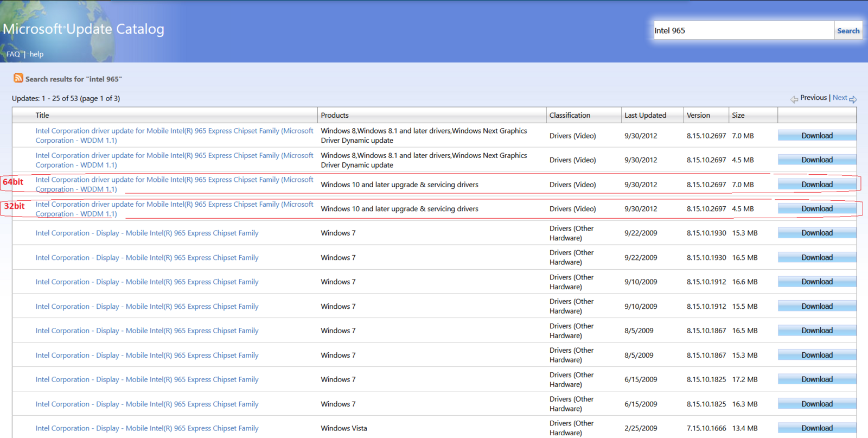Open the 15.3 MB 8/5/2009 Display driver title

click(147, 355)
